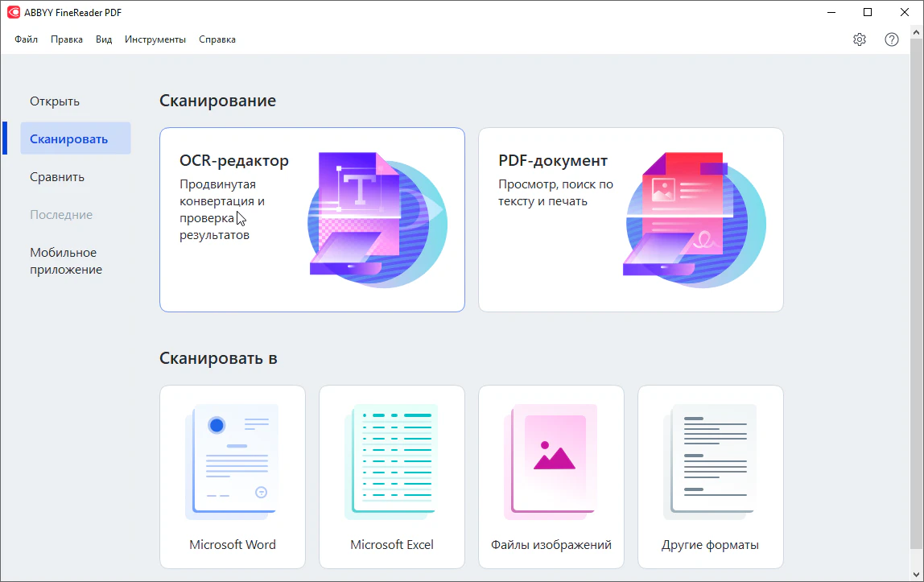Click the PDF-документ card title

coord(553,161)
